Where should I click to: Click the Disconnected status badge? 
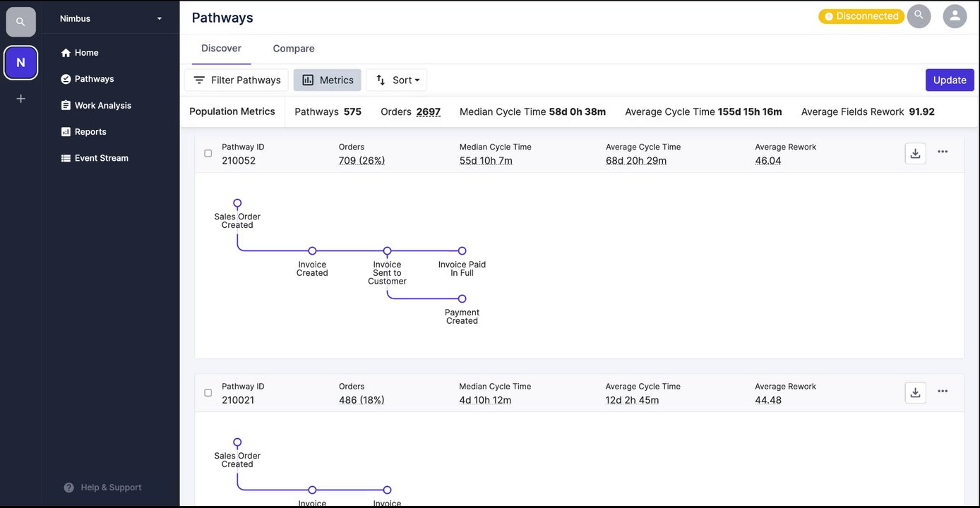pyautogui.click(x=861, y=16)
